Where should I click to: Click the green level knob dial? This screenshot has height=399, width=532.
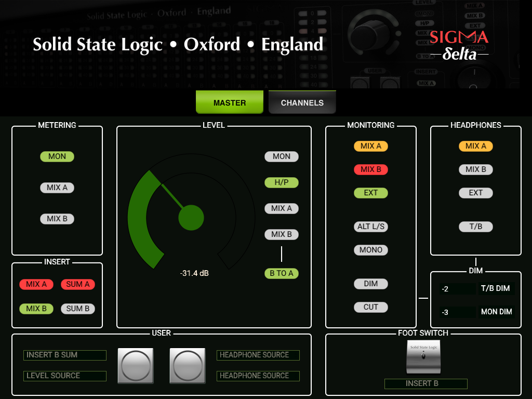[191, 218]
